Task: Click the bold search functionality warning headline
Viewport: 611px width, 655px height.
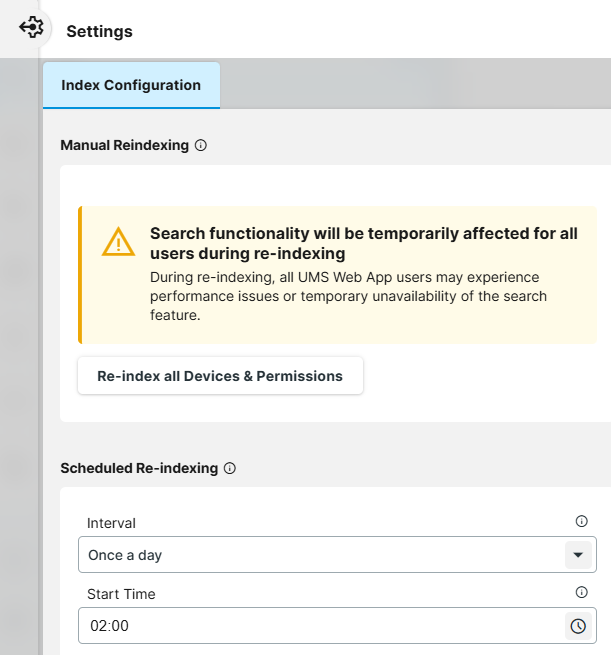Action: point(363,243)
